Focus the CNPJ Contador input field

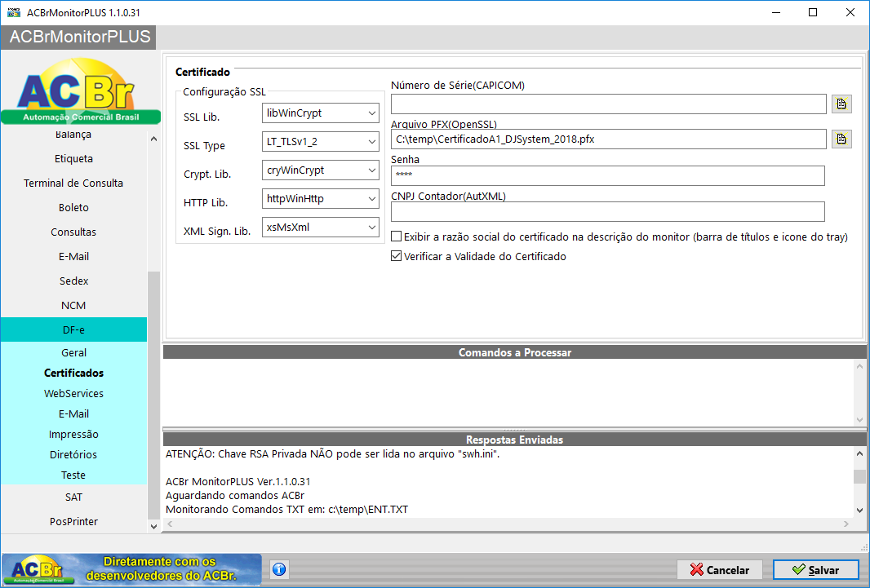point(607,212)
